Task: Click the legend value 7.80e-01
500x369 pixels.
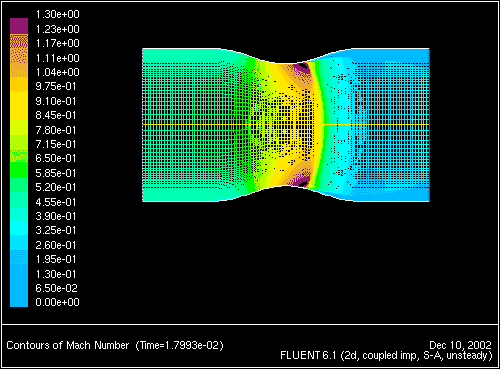Action: [x=56, y=130]
